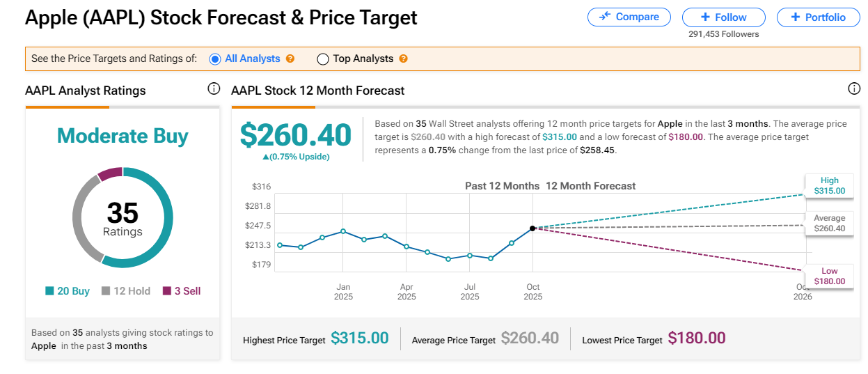The width and height of the screenshot is (868, 374).
Task: Click the question mark icon next to Top Analysts
Action: (x=403, y=59)
